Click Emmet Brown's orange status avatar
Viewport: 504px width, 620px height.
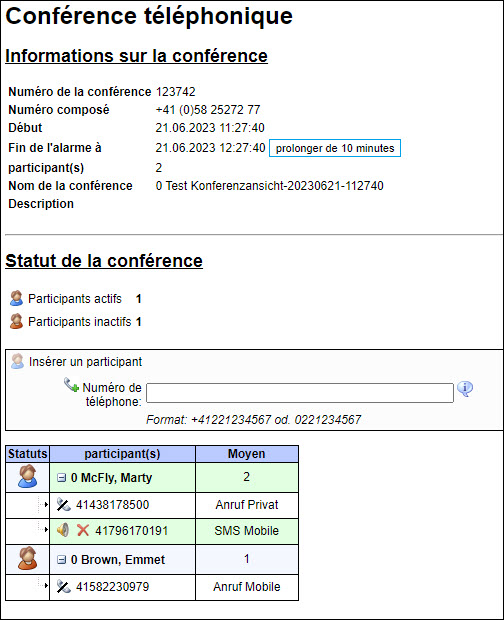[x=28, y=558]
